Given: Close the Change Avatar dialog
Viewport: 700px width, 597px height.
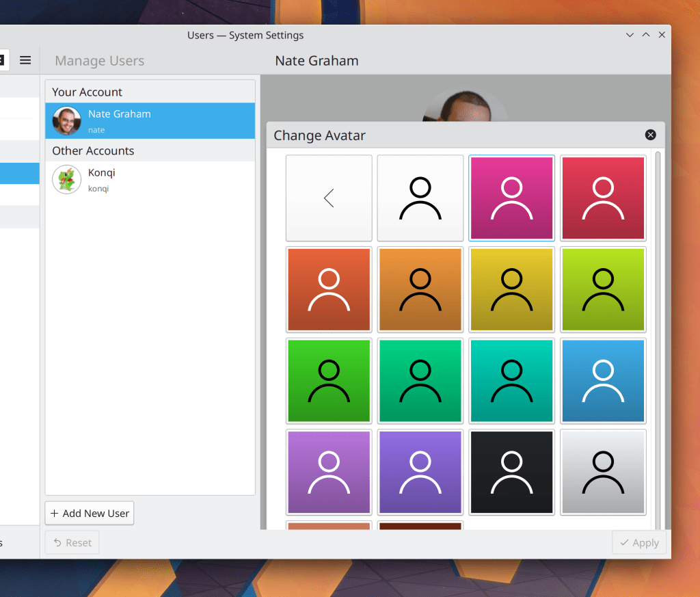Looking at the screenshot, I should (x=650, y=135).
